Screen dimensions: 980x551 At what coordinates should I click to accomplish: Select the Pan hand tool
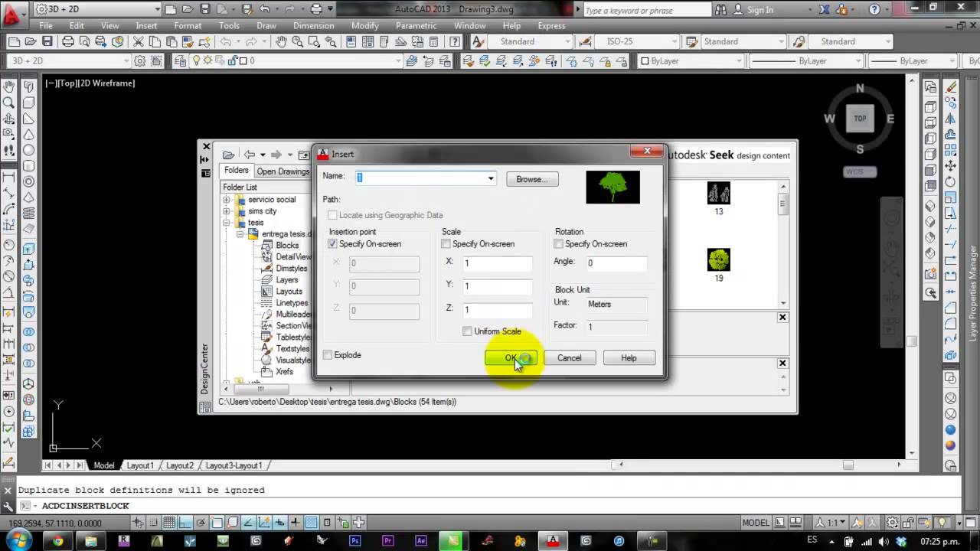tap(280, 41)
